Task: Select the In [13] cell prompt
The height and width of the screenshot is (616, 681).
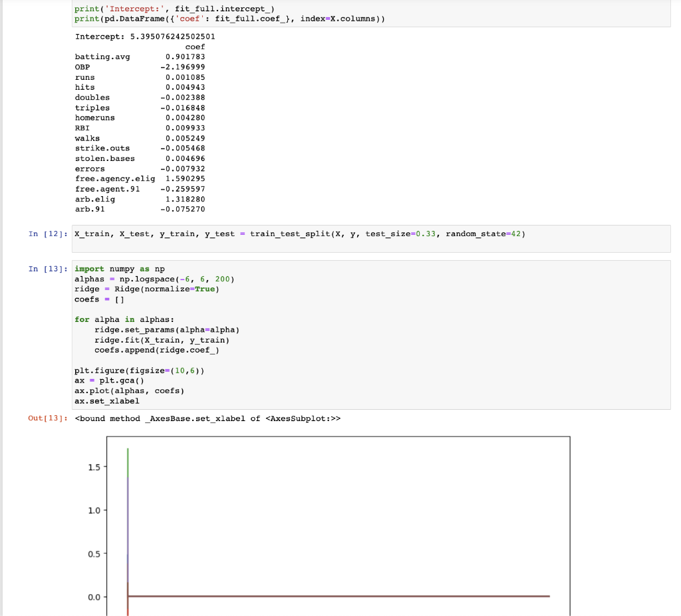Action: (x=48, y=269)
